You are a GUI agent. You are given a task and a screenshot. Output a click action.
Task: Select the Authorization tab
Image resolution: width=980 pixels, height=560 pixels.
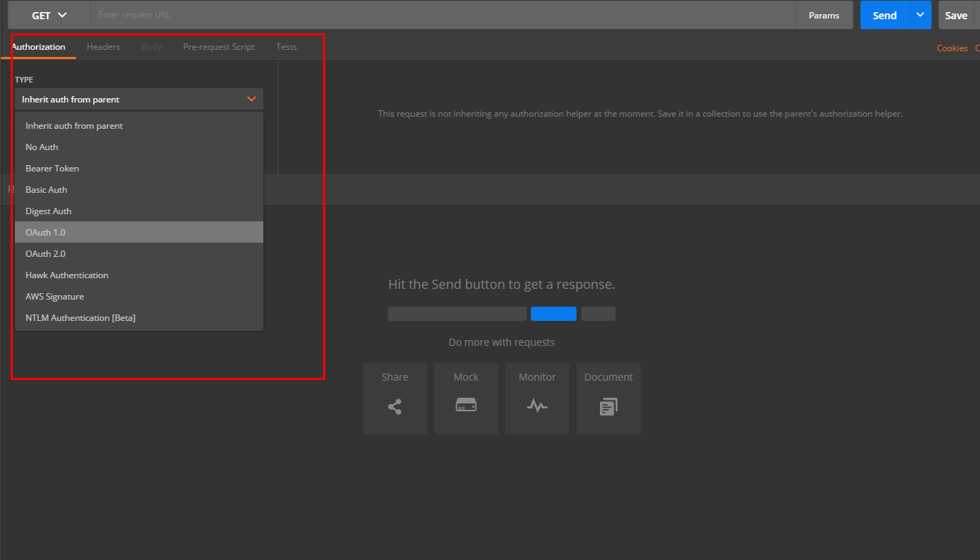pos(38,46)
